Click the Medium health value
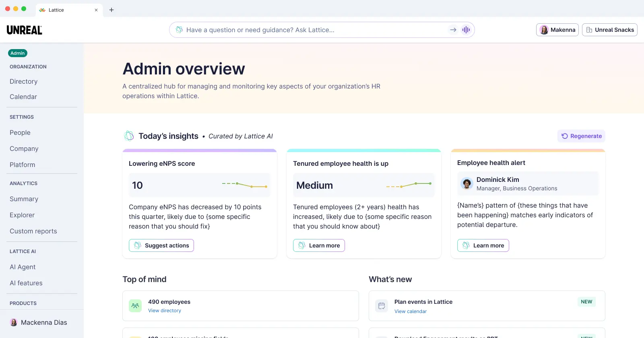644x338 pixels. pos(314,185)
